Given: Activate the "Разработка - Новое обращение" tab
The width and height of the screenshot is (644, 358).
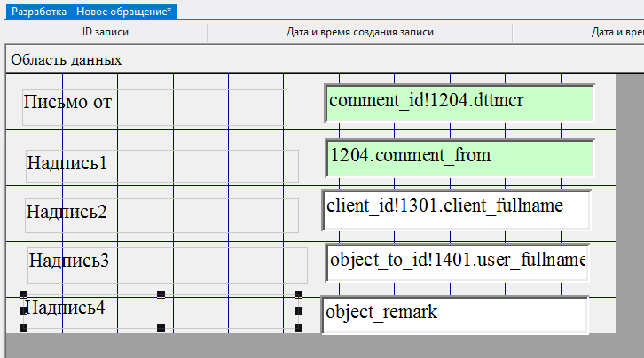Looking at the screenshot, I should [90, 11].
